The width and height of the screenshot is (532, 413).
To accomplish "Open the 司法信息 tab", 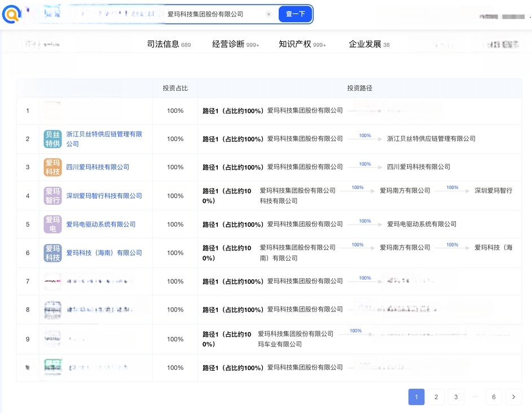I will click(169, 44).
